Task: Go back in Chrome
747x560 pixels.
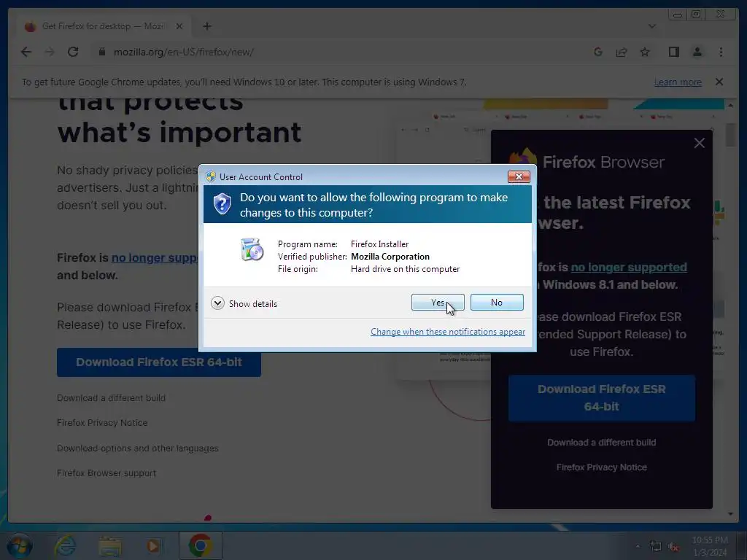Action: 26,52
